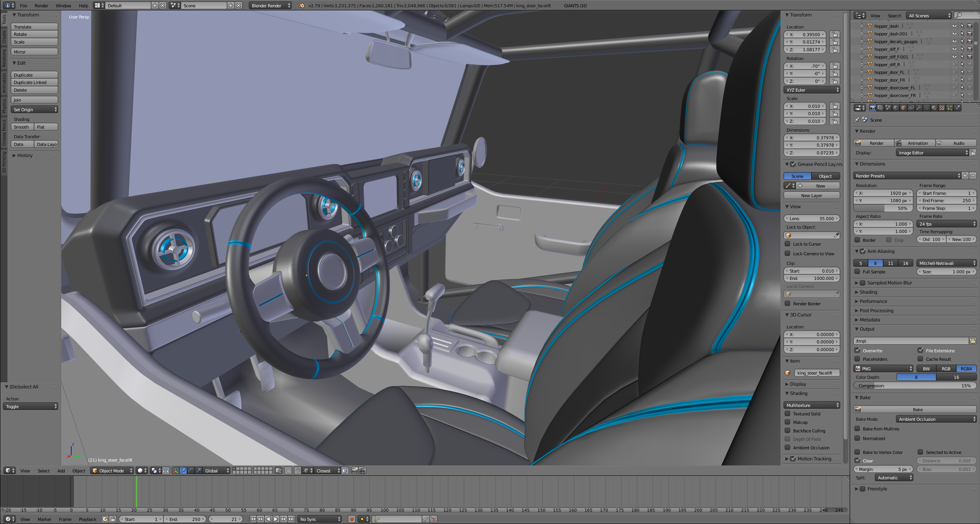Toggle 3D manipulator axes icon
The width and height of the screenshot is (980, 524).
pyautogui.click(x=176, y=470)
